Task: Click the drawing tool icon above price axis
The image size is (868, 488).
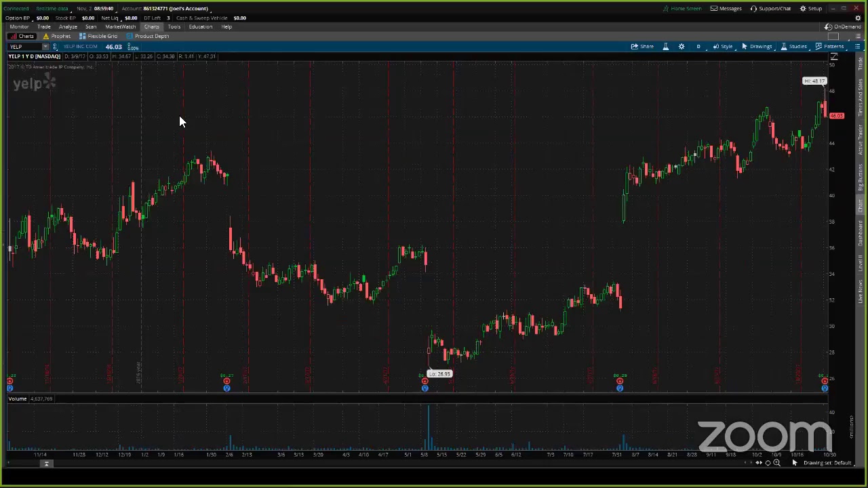Action: (x=834, y=57)
